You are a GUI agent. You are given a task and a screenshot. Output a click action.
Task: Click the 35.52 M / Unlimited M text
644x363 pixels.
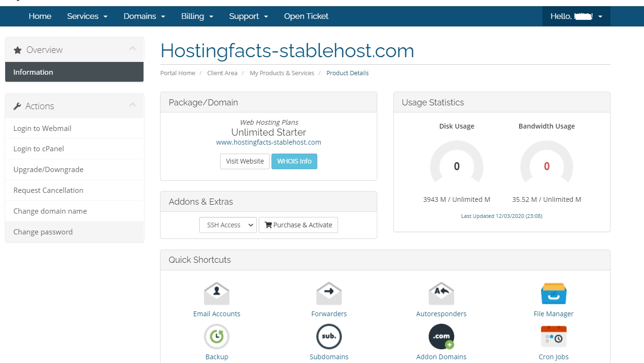547,199
